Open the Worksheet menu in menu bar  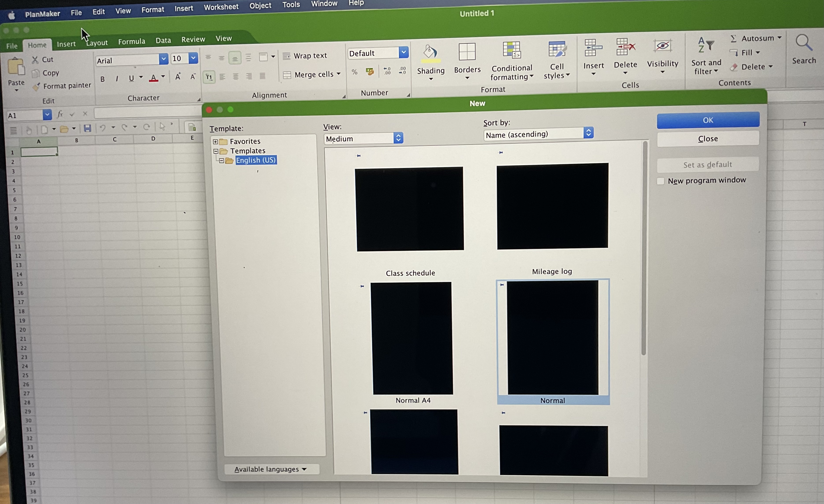pos(221,7)
